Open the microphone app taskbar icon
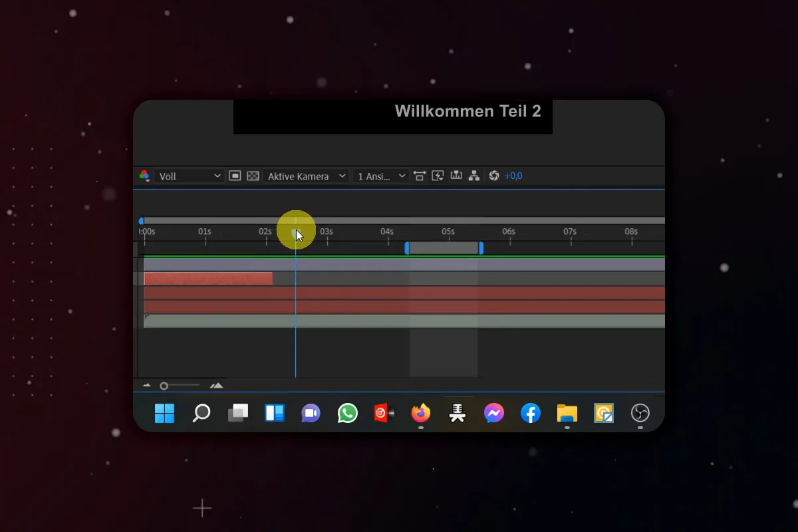Screen dimensions: 798x532 (458, 414)
